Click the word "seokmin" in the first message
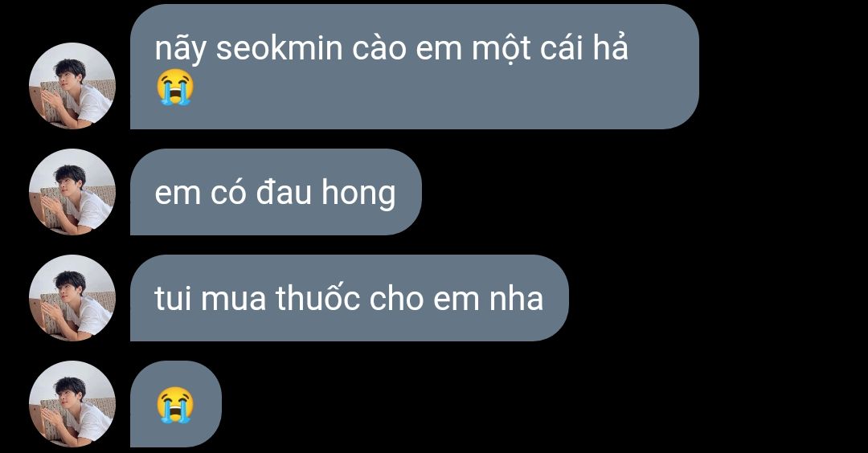The image size is (868, 453). click(280, 49)
